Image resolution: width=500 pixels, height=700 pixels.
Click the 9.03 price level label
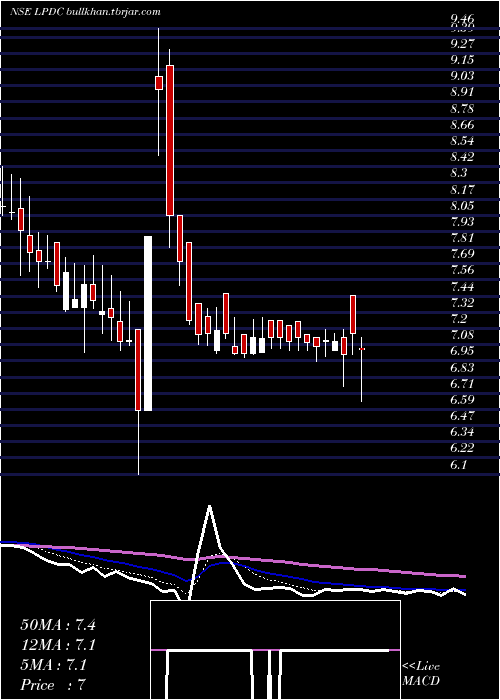(x=462, y=76)
